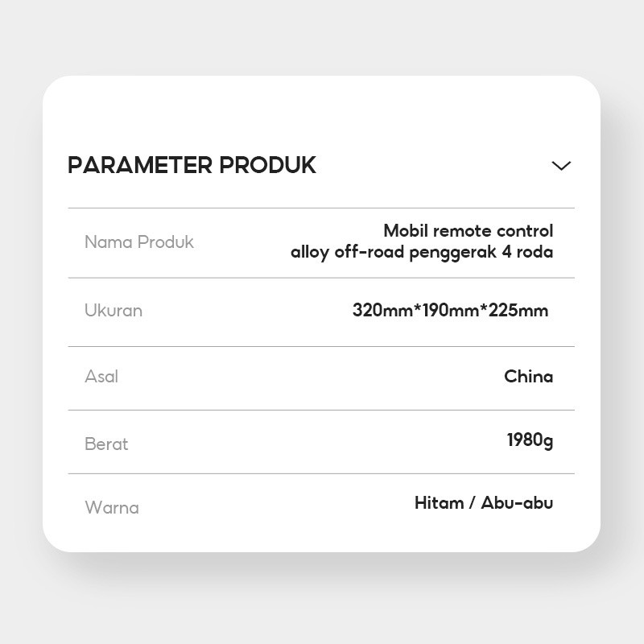Click the word alloy in product name

[310, 252]
